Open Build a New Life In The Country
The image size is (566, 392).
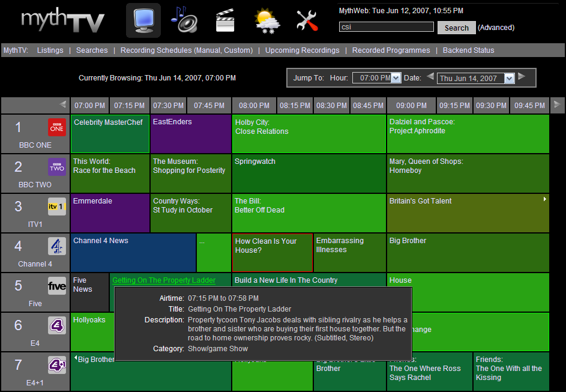tap(309, 280)
